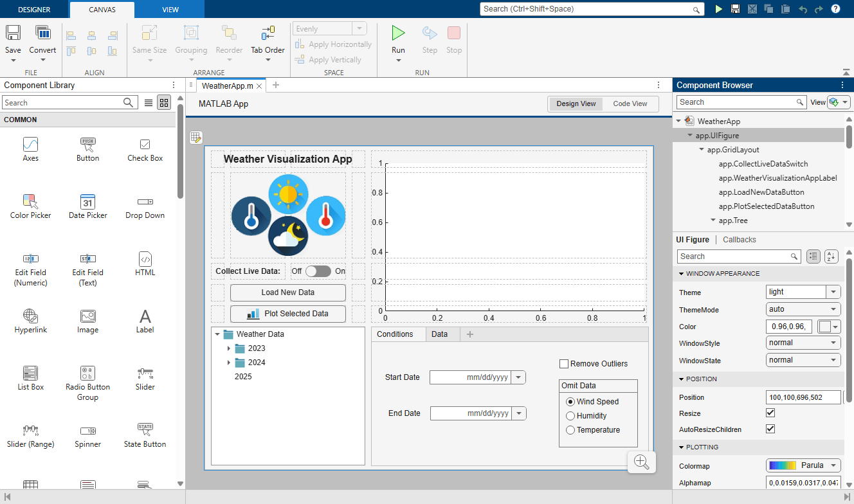Select the HTML component

(145, 264)
